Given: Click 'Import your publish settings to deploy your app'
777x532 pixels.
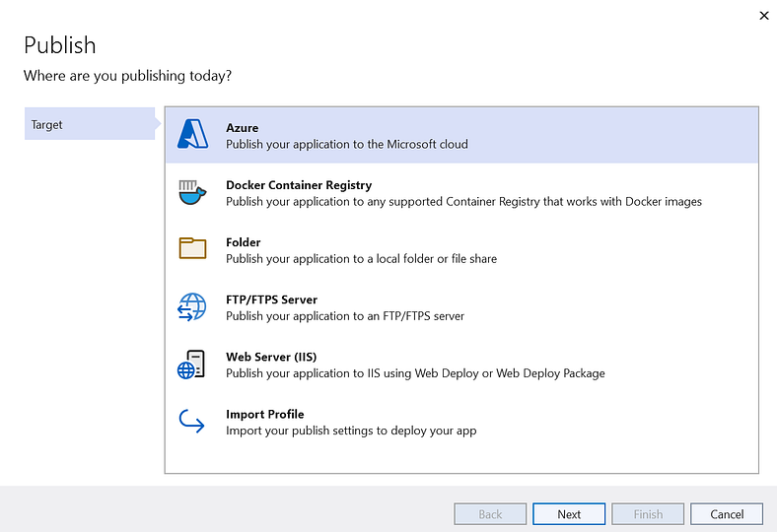Looking at the screenshot, I should (351, 431).
